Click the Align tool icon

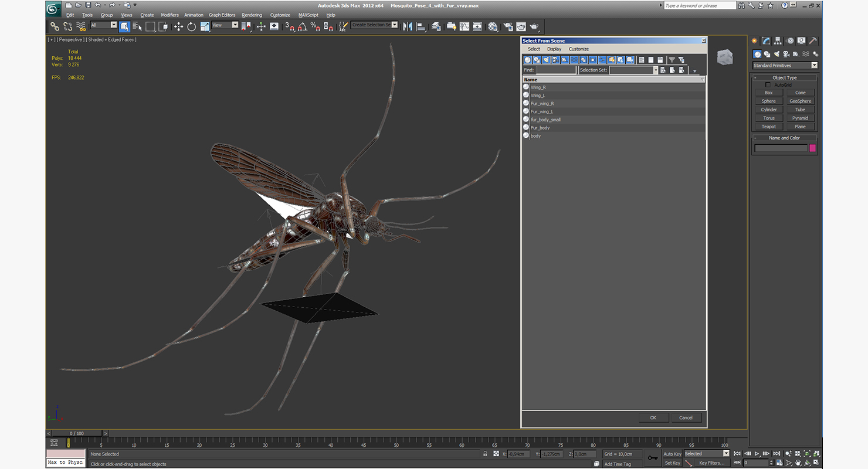(x=421, y=26)
